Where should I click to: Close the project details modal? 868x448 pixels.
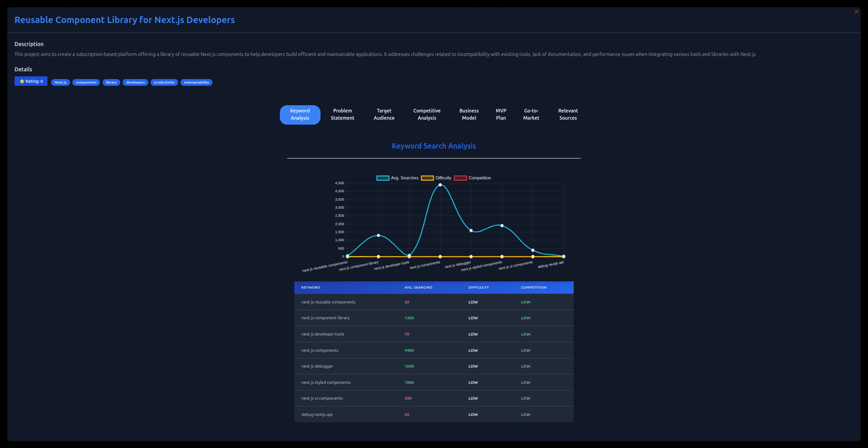click(856, 12)
